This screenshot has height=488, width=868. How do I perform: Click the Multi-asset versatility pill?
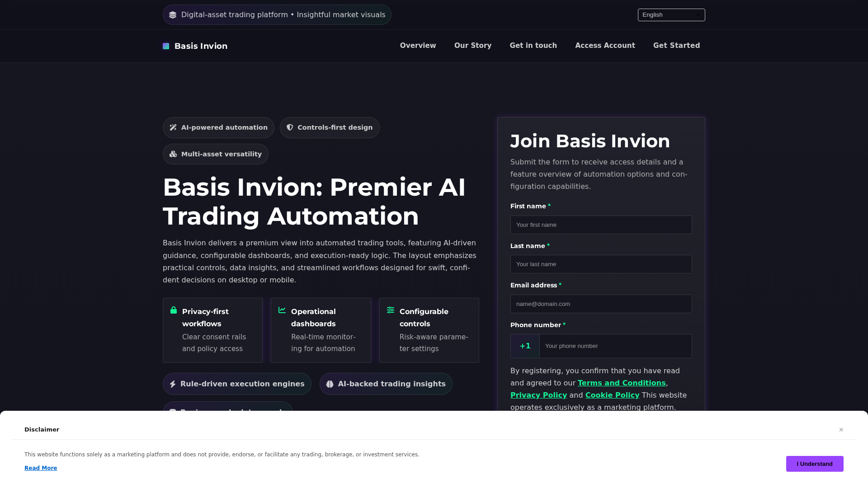[216, 154]
